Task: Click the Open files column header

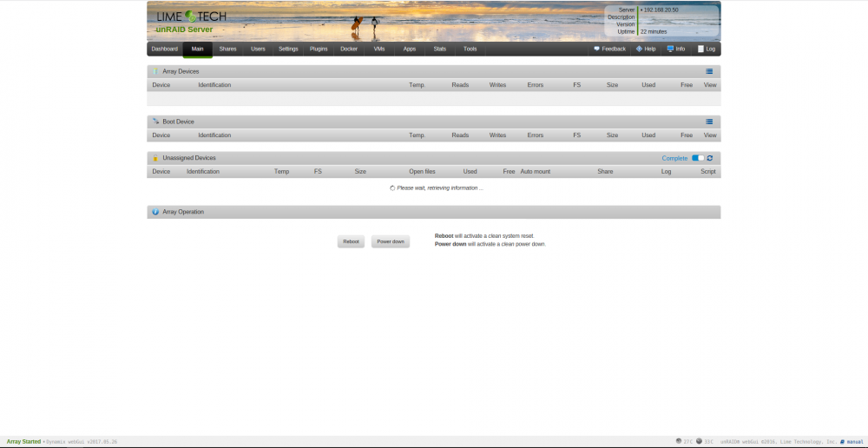Action: [x=423, y=172]
